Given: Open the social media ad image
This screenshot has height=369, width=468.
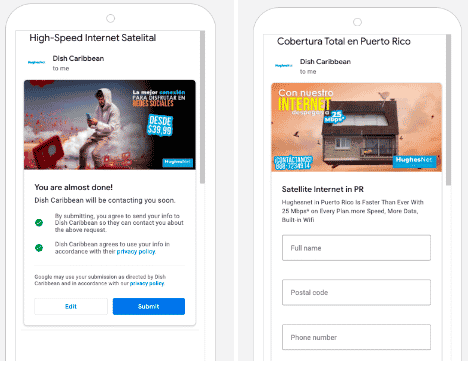Looking at the screenshot, I should [x=110, y=125].
